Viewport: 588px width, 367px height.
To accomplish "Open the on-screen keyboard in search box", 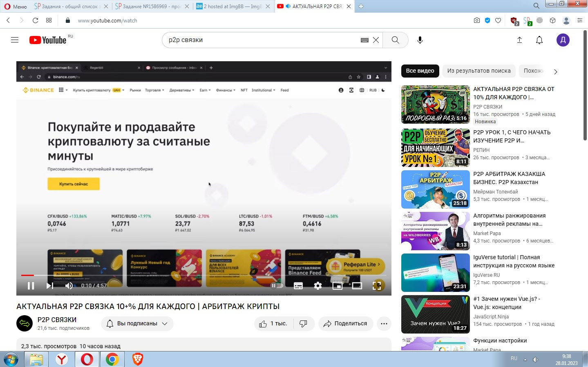I will [365, 40].
